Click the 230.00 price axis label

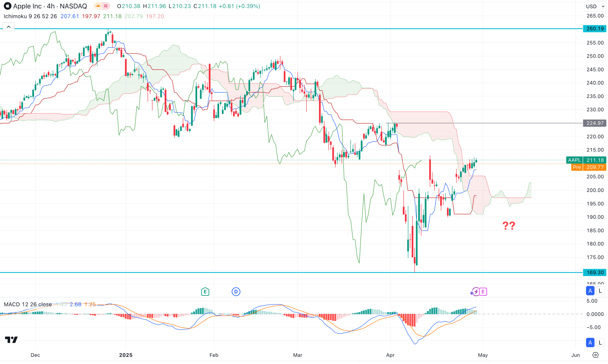click(595, 110)
